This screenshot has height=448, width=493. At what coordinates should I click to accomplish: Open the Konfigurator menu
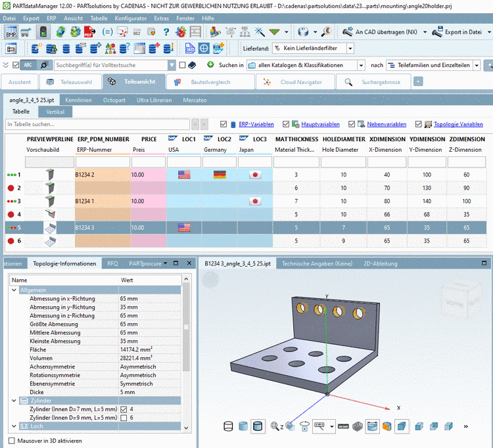(131, 18)
